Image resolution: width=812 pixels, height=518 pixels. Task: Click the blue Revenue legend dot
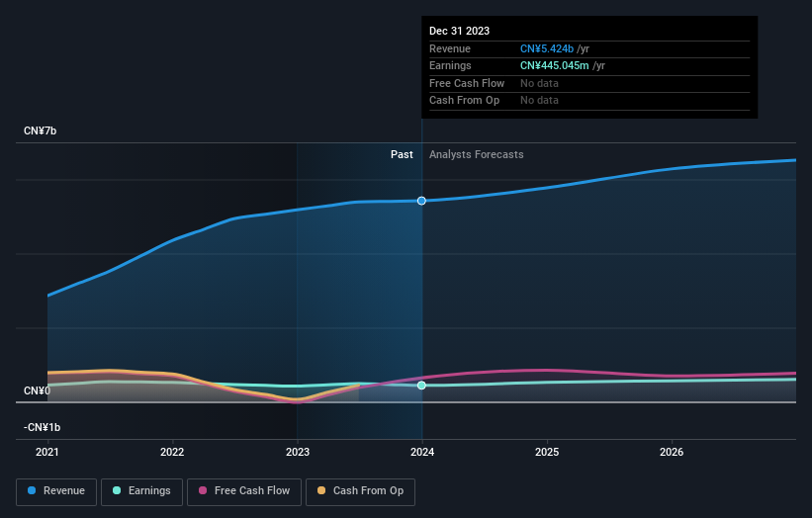pyautogui.click(x=32, y=490)
